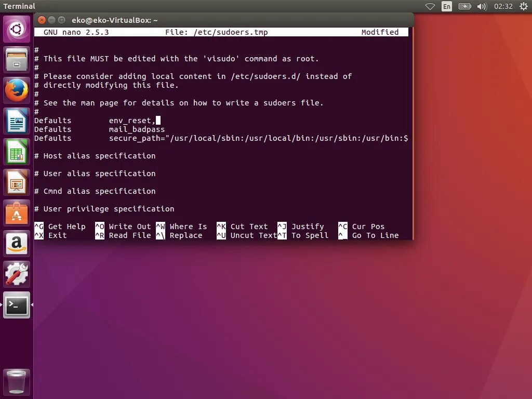Click the nano '^W Where Is' shortcut
This screenshot has height=399, width=532.
coord(181,227)
